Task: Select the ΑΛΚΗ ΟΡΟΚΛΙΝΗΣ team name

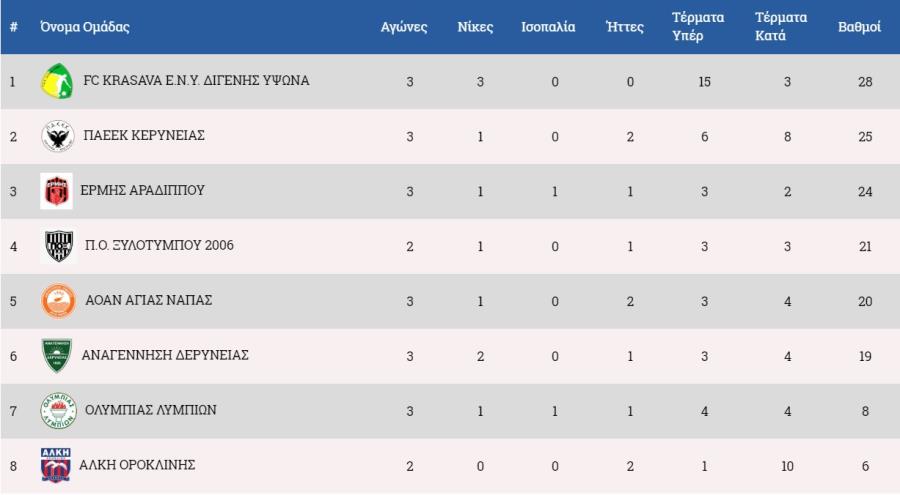Action: click(x=137, y=465)
